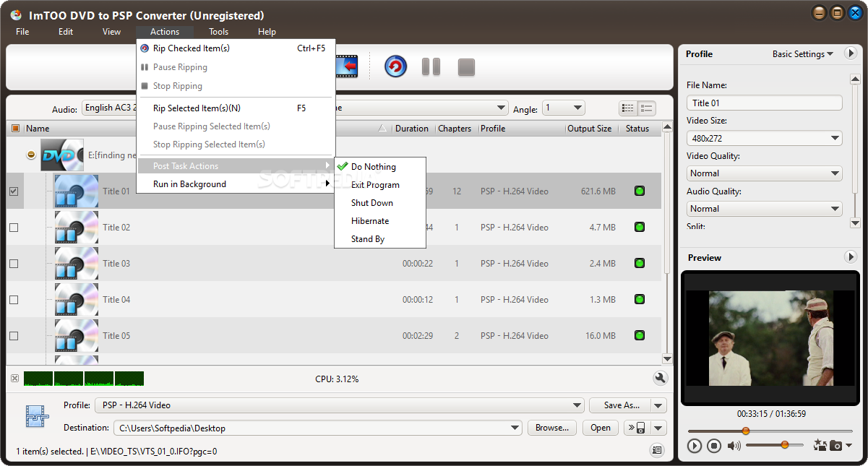Open the snapshot options arrow dropdown

click(848, 446)
